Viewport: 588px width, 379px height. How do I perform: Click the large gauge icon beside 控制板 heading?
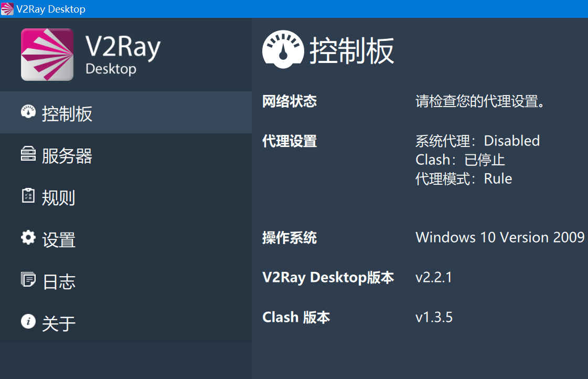(x=283, y=50)
